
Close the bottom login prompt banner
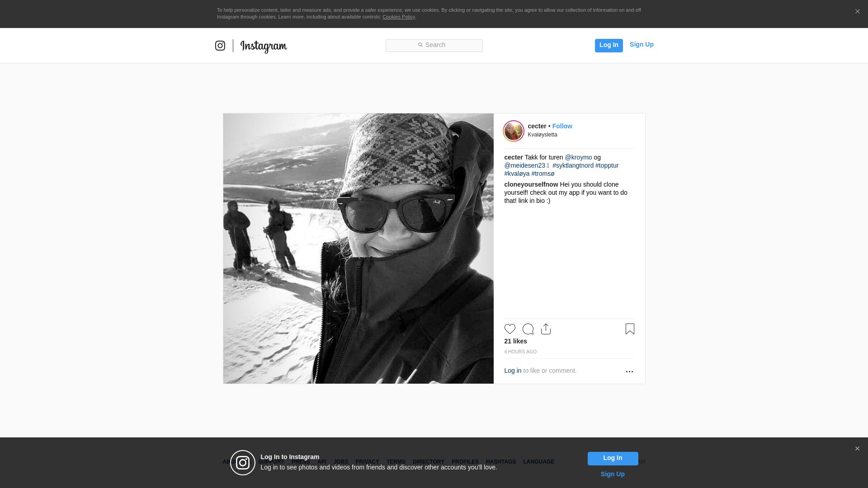tap(857, 449)
